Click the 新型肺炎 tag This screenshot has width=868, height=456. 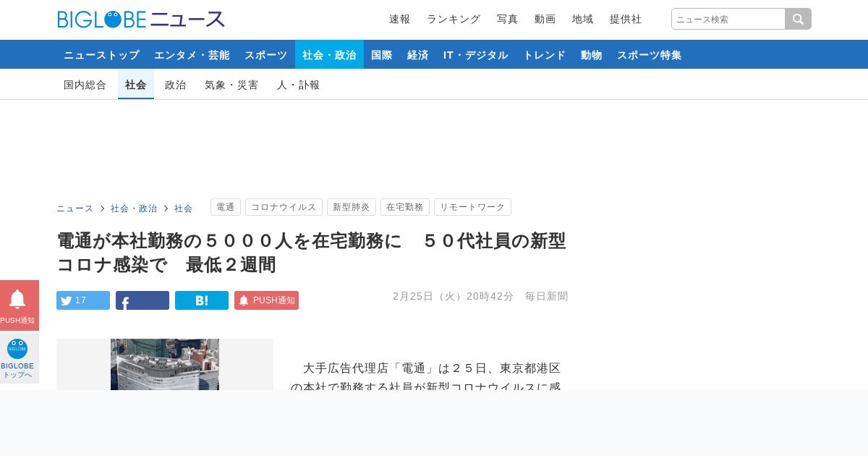tap(352, 207)
